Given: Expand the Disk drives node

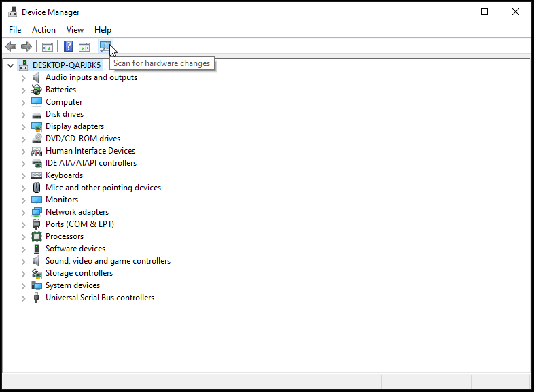Looking at the screenshot, I should pyautogui.click(x=23, y=115).
